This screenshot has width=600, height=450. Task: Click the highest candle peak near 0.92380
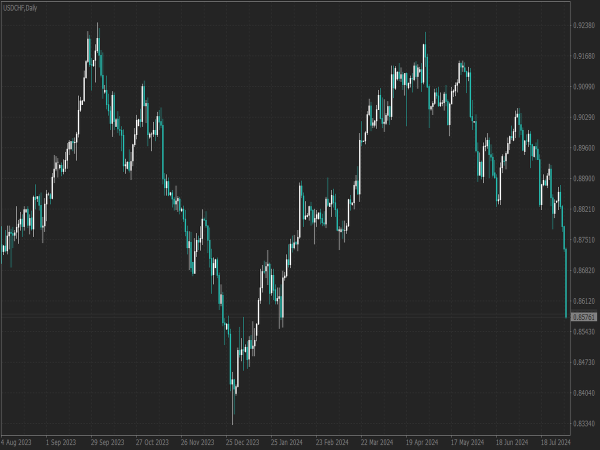(x=97, y=33)
